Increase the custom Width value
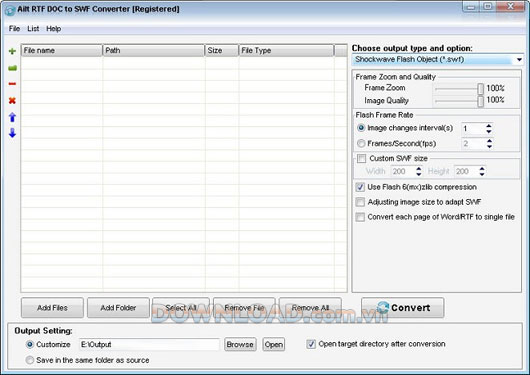The width and height of the screenshot is (530, 375). pyautogui.click(x=419, y=168)
